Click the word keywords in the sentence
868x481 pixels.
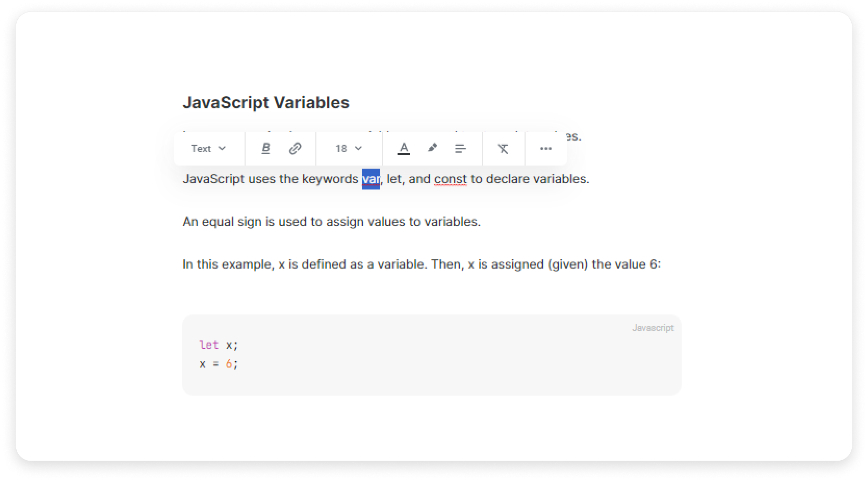click(330, 179)
